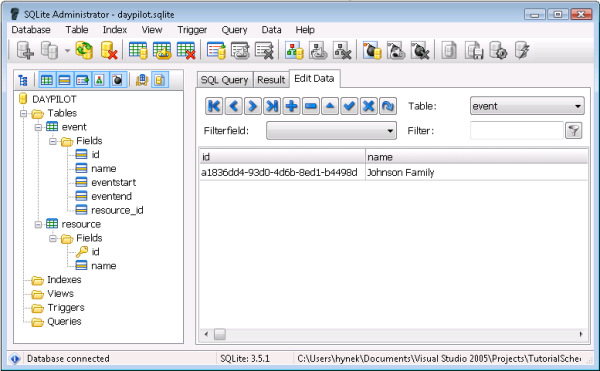Click the Open database toolbar icon
The image size is (600, 371).
pos(49,50)
